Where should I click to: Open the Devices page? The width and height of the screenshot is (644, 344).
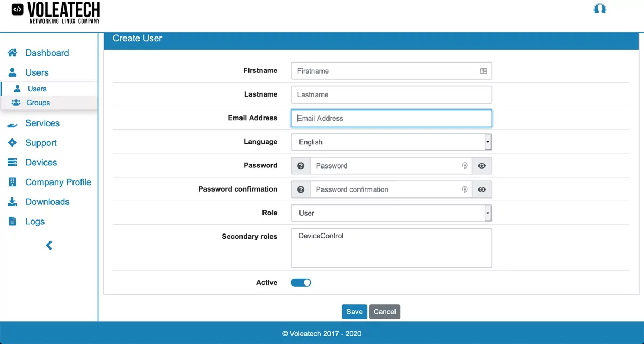click(40, 162)
